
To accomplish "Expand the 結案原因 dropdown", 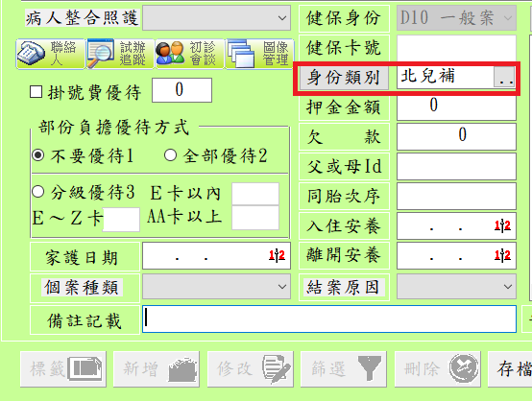I will point(456,287).
